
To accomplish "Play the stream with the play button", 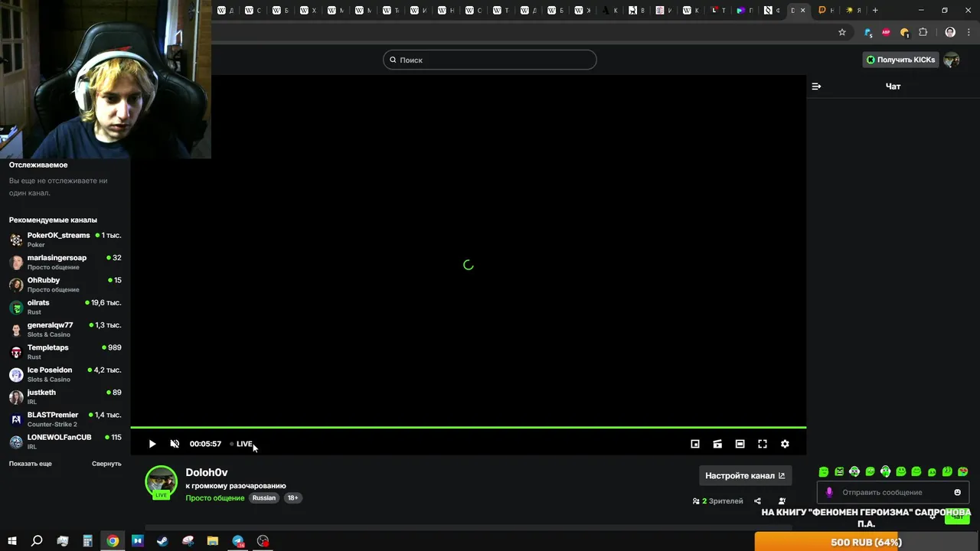I will pos(152,444).
